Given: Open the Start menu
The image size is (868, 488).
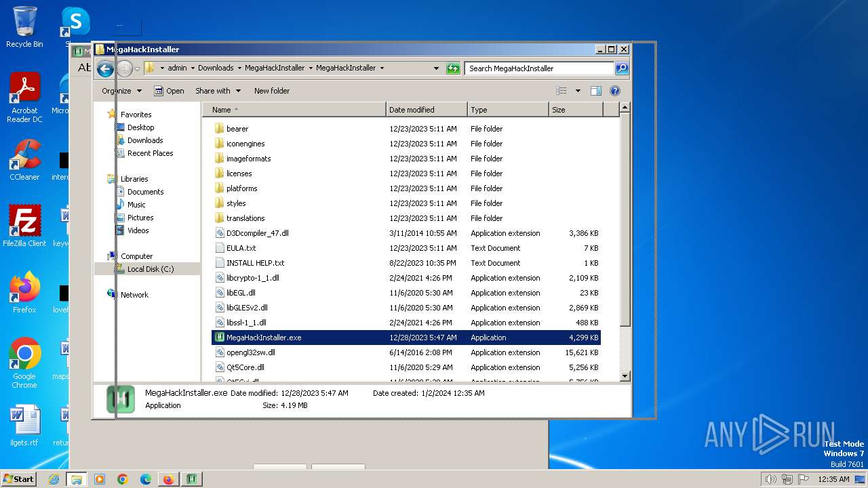Looking at the screenshot, I should [19, 479].
